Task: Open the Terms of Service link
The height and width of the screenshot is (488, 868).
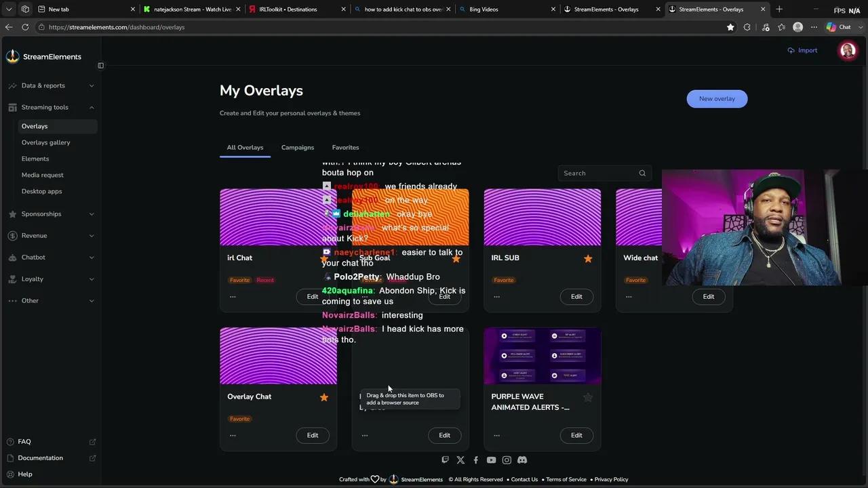Action: [x=566, y=480]
